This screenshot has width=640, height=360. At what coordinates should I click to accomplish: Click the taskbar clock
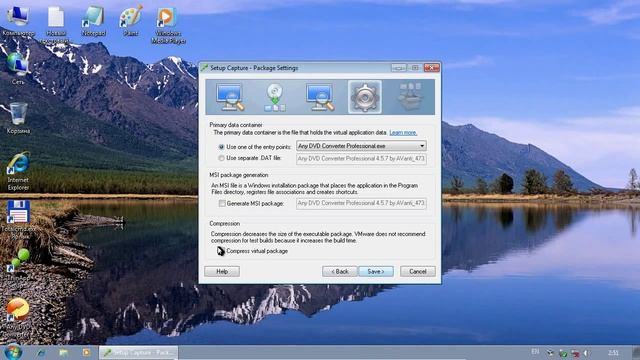click(613, 353)
